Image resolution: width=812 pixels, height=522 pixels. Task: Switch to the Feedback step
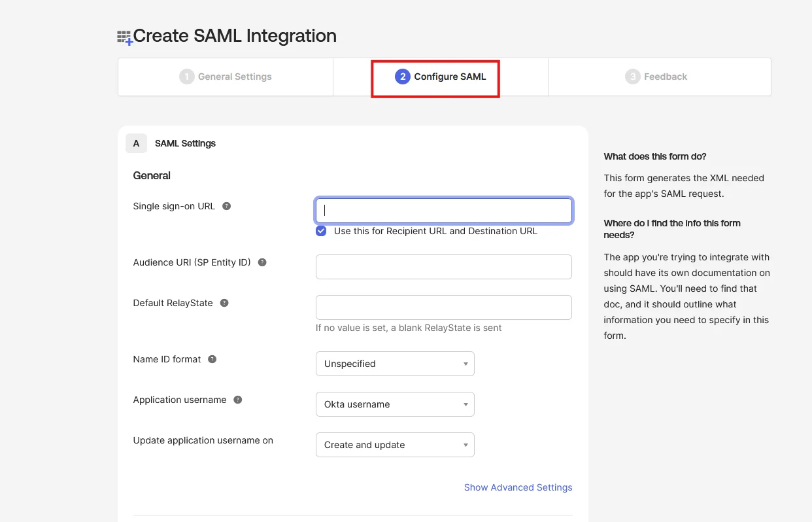point(656,77)
